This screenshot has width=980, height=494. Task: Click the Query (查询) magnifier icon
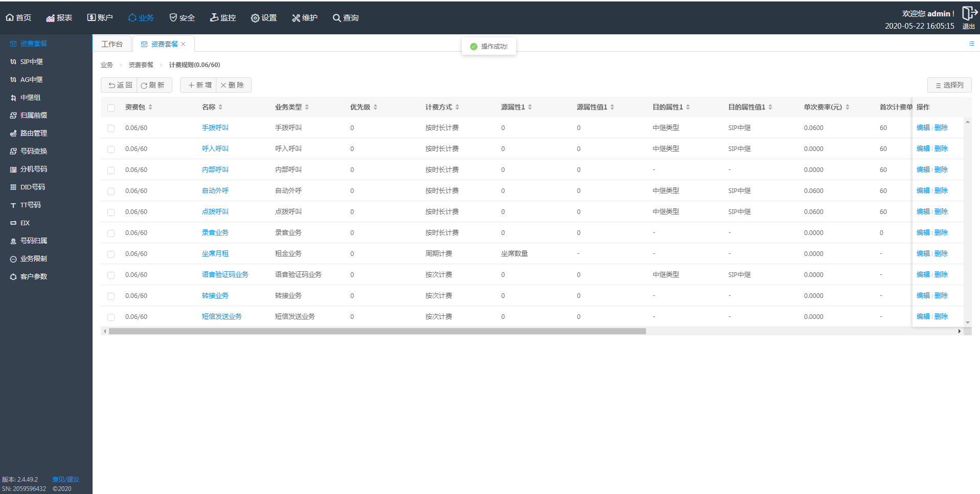click(337, 18)
